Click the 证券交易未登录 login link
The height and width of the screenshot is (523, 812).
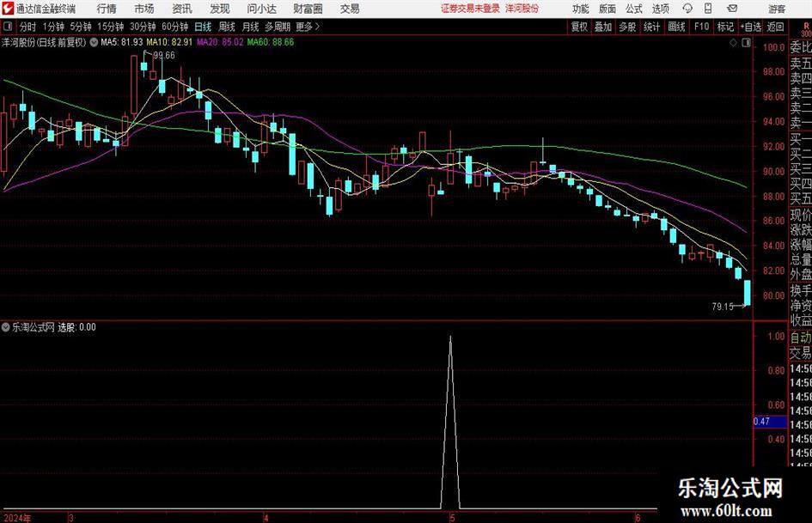click(x=470, y=9)
